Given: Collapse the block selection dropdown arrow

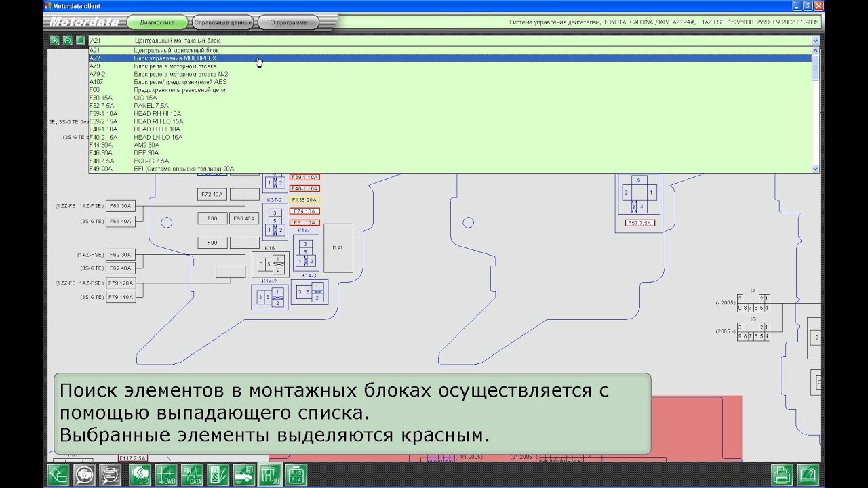Looking at the screenshot, I should point(815,41).
